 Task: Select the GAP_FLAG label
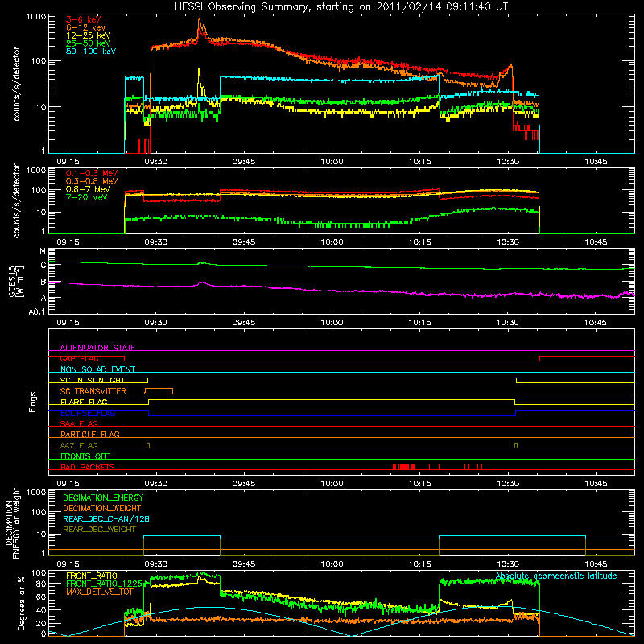pyautogui.click(x=79, y=358)
